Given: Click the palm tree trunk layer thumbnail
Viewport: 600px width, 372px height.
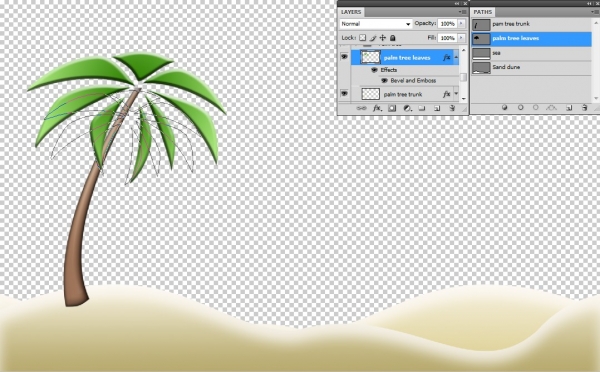Looking at the screenshot, I should tap(370, 94).
